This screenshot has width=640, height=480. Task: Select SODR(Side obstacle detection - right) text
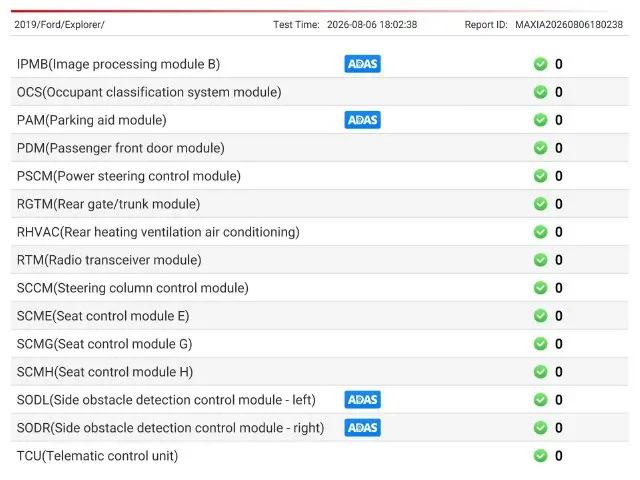[x=171, y=428]
